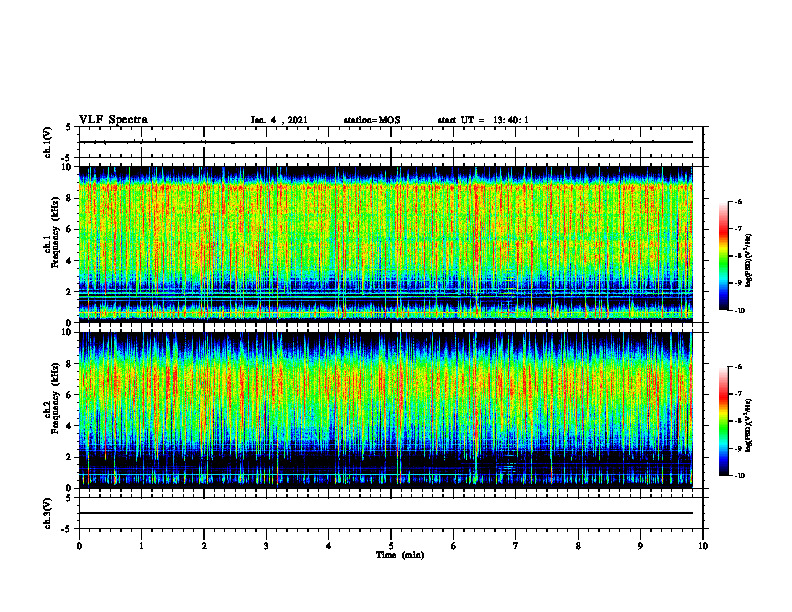Click the ch.1 voltage waveform panel
The width and height of the screenshot is (792, 612).
[391, 142]
